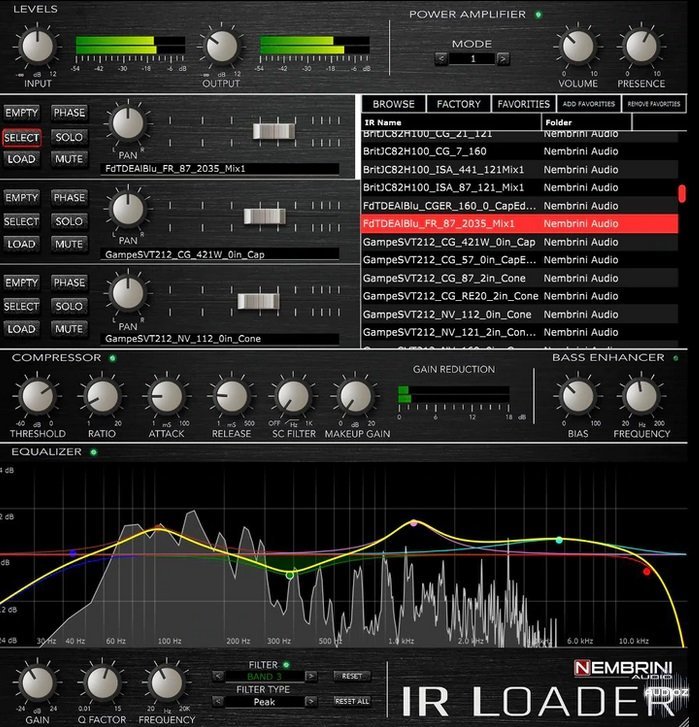The width and height of the screenshot is (699, 727).
Task: Open the Favorities tab
Action: tap(523, 104)
